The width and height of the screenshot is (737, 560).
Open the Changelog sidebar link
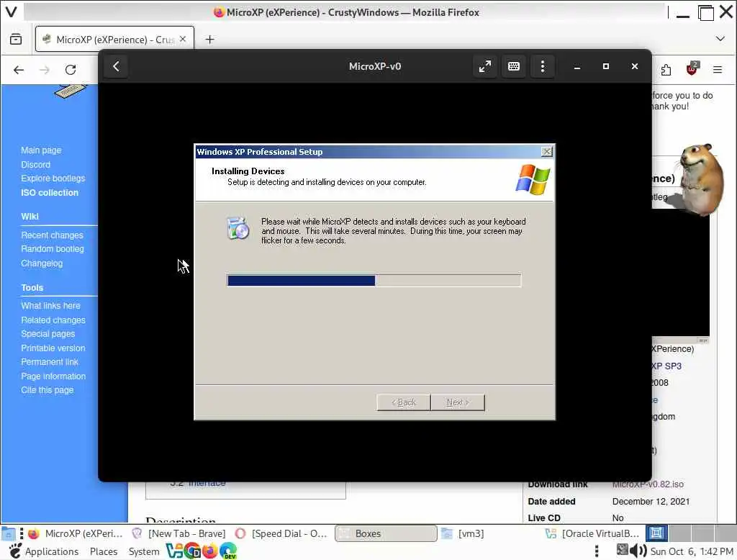[x=41, y=263]
